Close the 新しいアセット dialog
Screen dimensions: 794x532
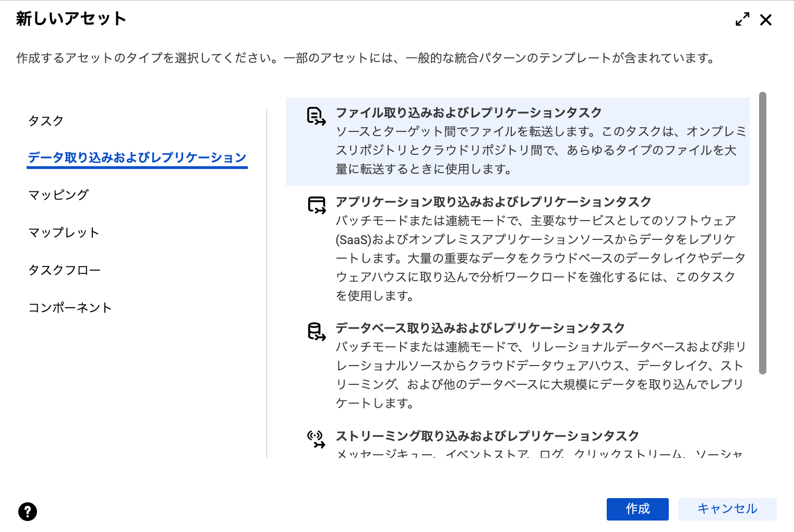pos(766,20)
